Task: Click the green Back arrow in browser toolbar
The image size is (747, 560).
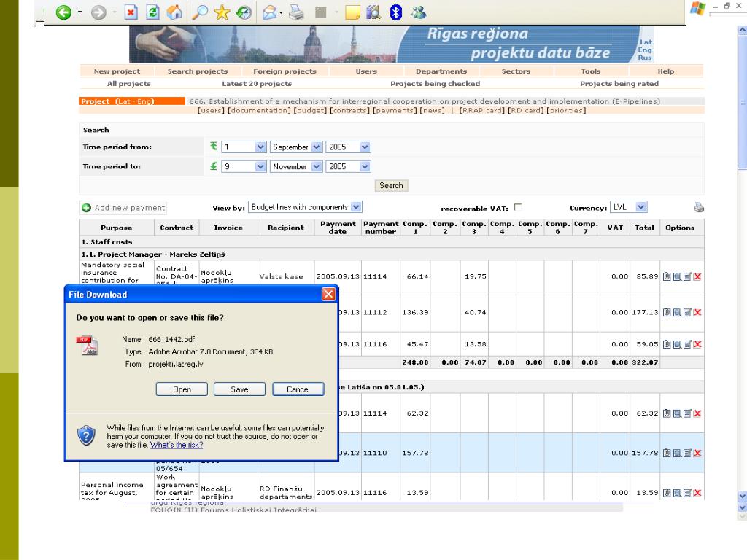Action: [x=63, y=12]
